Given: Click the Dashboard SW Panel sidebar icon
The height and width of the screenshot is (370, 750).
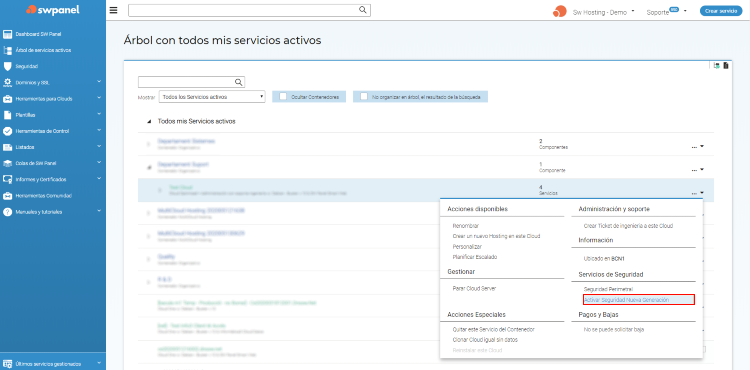Looking at the screenshot, I should 7,34.
